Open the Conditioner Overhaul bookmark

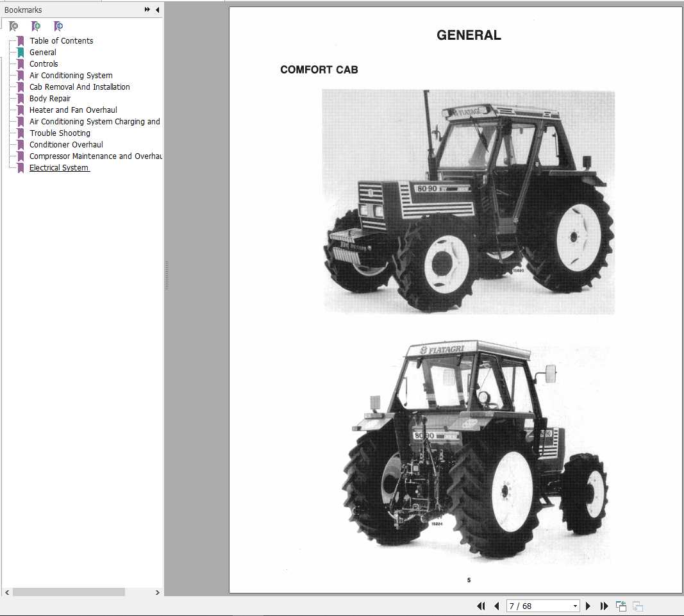66,144
